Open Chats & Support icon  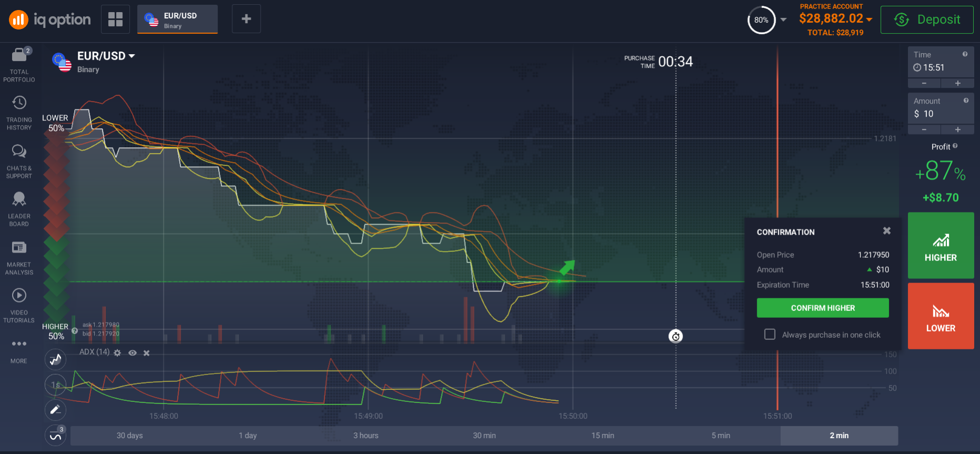coord(19,151)
